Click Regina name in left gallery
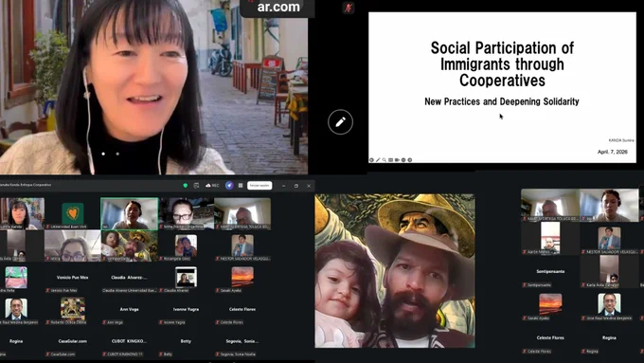 16,341
